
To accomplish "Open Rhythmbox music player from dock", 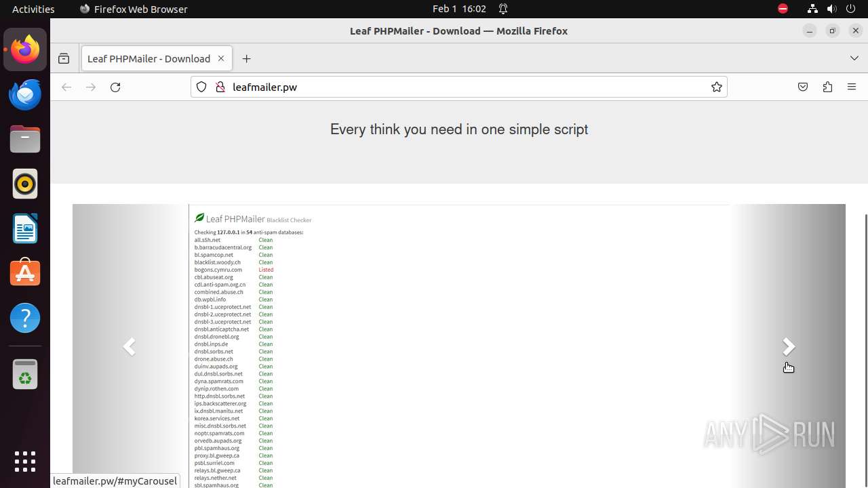I will (25, 184).
